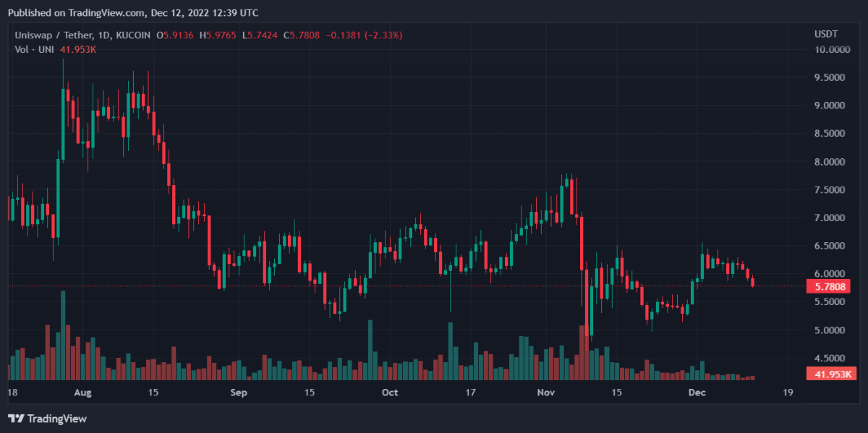The height and width of the screenshot is (433, 868).
Task: Click the −0.1381 (−2.33%) change value
Action: point(366,35)
